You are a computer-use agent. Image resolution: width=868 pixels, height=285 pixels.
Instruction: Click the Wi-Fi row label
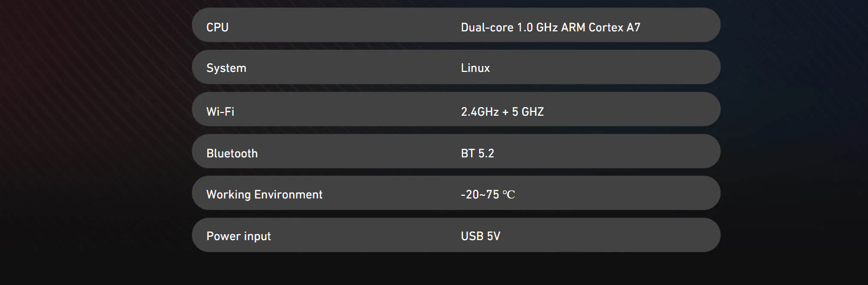220,111
